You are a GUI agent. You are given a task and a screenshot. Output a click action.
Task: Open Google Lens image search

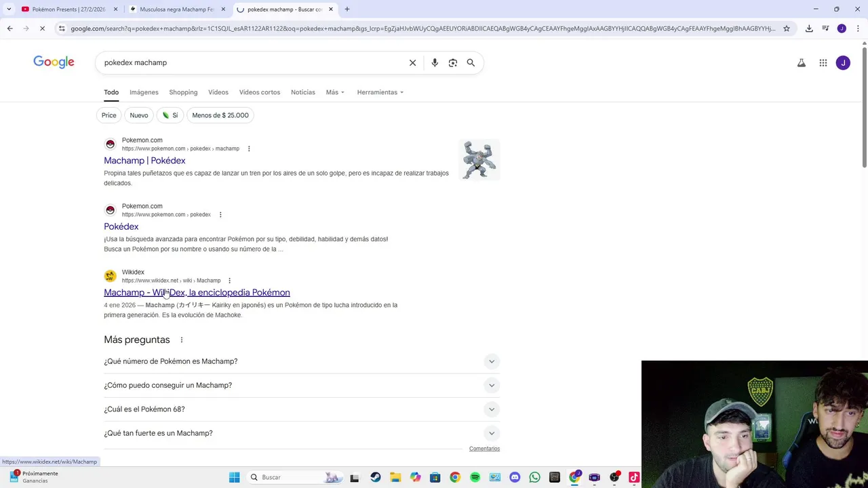point(452,62)
